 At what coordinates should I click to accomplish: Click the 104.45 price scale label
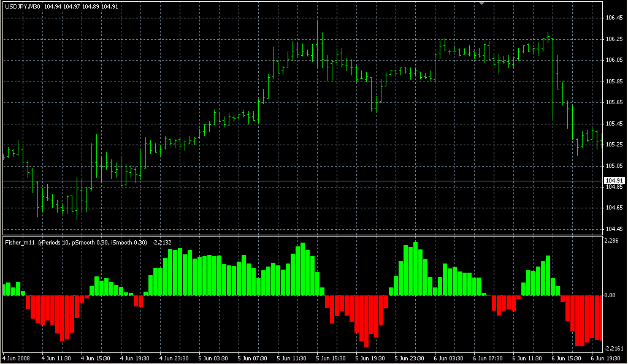point(614,229)
